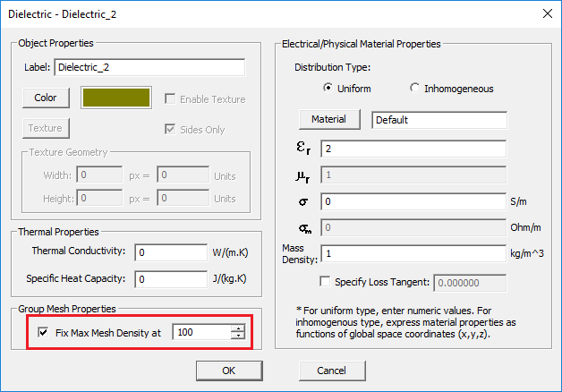Screen dimensions: 562x392
Task: Close the Dielectric dialog window
Action: (x=546, y=11)
